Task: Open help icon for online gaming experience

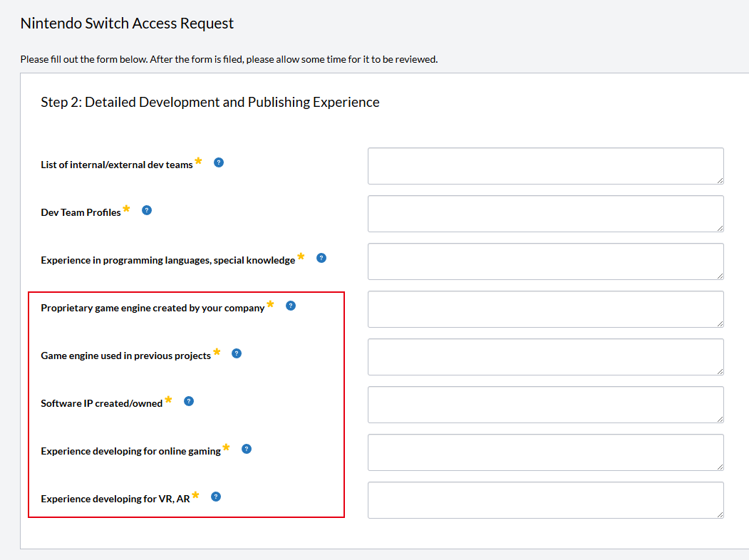Action: [247, 450]
